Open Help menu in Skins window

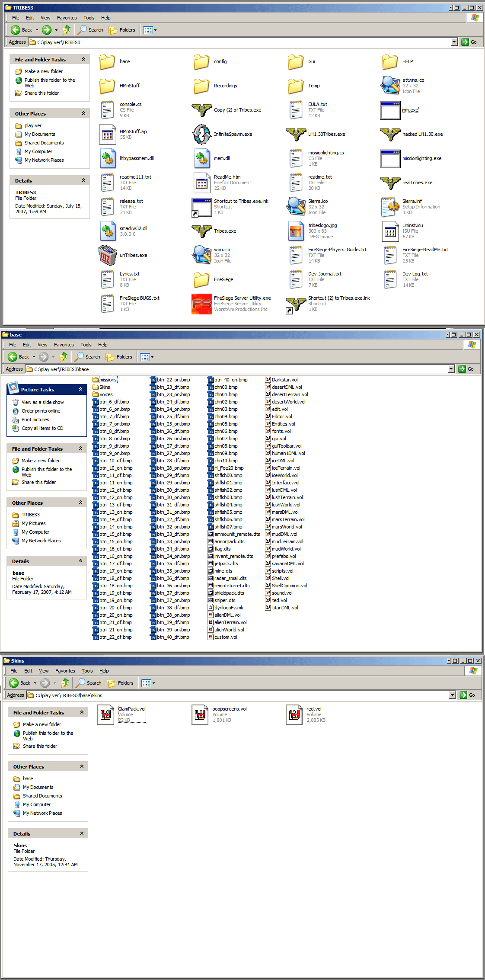104,671
